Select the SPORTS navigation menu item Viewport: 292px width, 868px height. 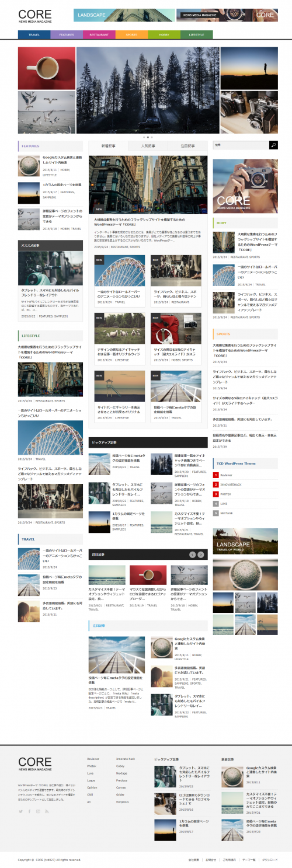pyautogui.click(x=132, y=34)
